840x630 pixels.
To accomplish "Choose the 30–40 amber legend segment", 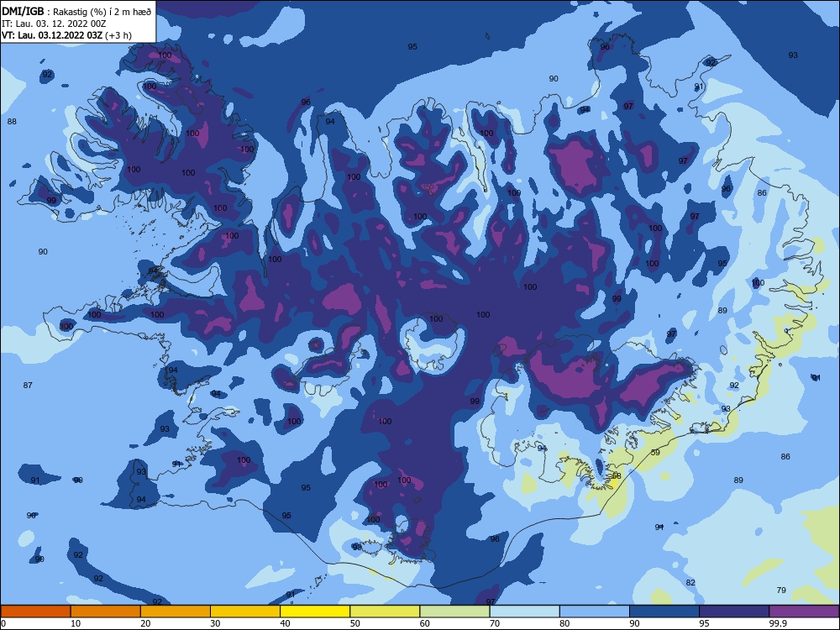I will point(245,612).
